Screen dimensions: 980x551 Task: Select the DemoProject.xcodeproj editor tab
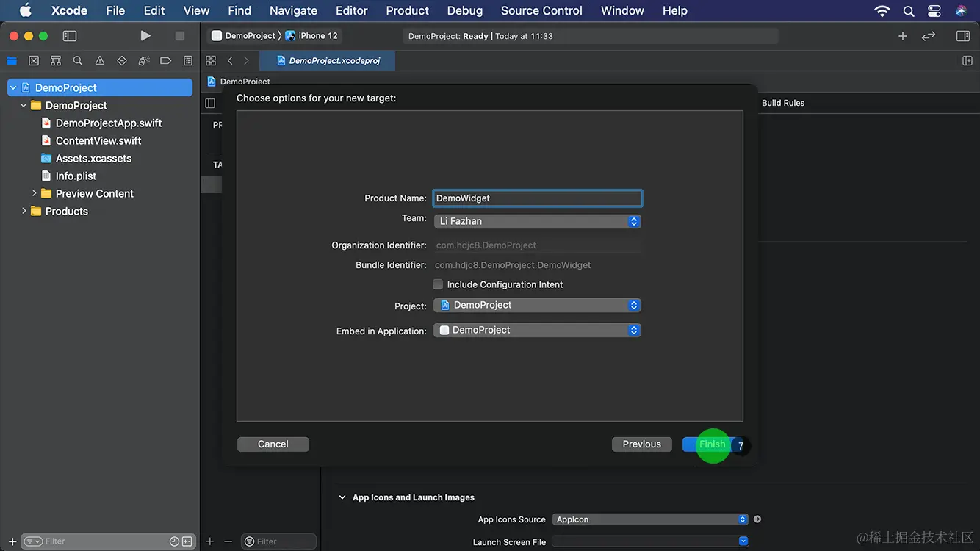(x=328, y=60)
